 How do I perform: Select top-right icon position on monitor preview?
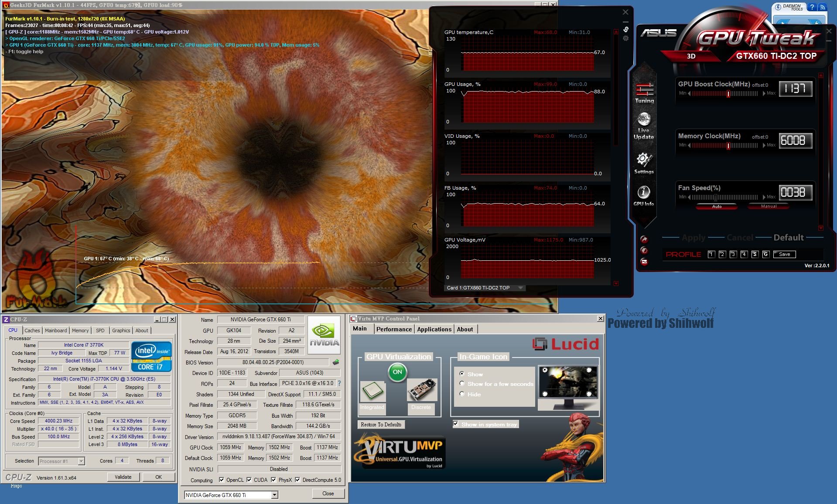589,370
